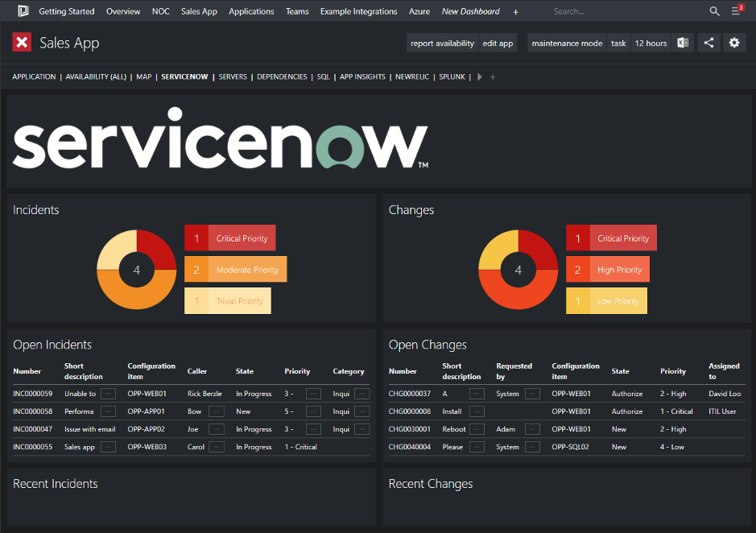Screen dimensions: 756x533
Task: Switch to the DEPENDENCIES tab
Action: [282, 76]
